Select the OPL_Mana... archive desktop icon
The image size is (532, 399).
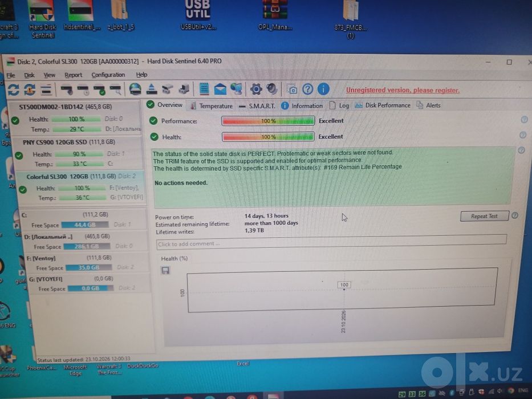click(x=275, y=15)
